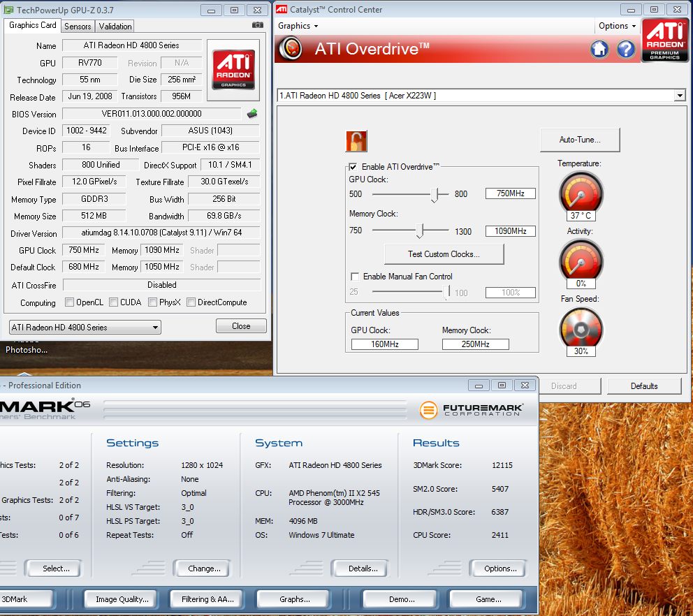
Task: Toggle the OpenCL checkbox in GPU-Z
Action: click(69, 302)
